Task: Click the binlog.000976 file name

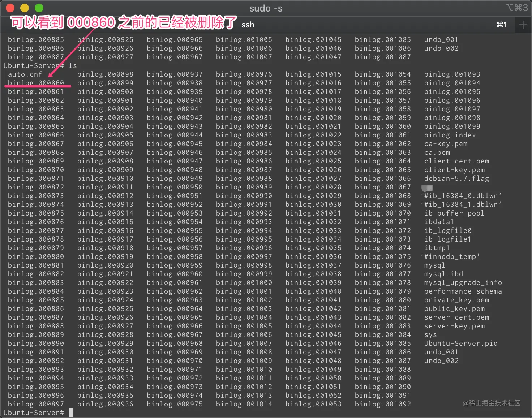Action: 244,74
